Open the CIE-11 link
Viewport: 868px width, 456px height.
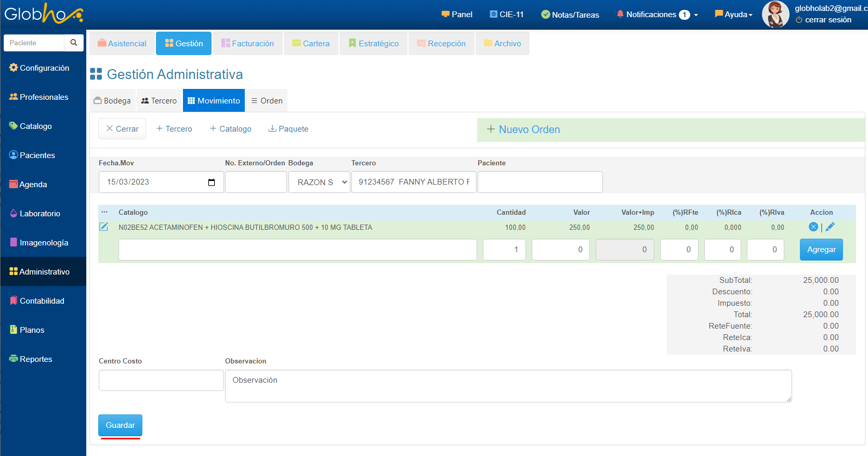tap(507, 15)
